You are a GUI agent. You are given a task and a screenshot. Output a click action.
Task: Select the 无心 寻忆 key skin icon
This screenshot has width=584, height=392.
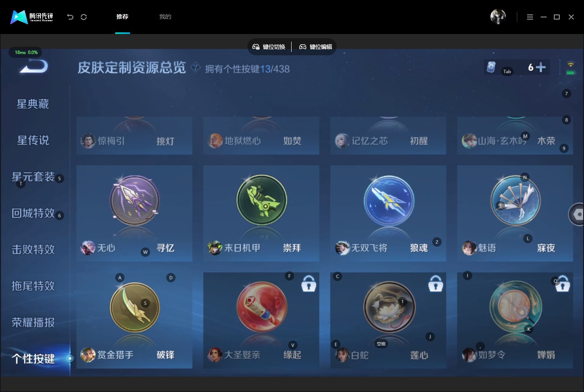pos(134,200)
